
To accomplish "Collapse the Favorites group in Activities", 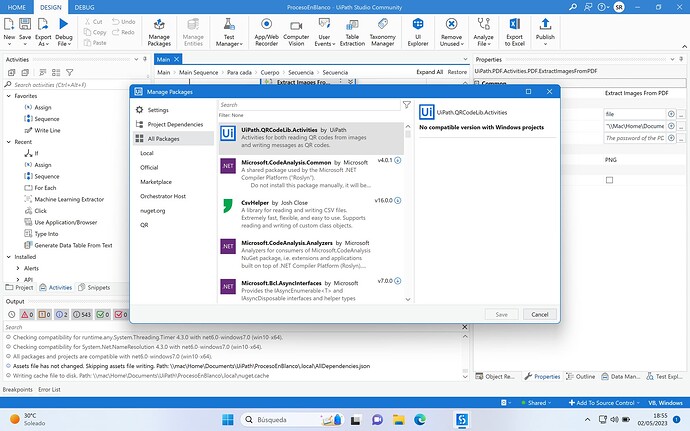I will [x=8, y=96].
